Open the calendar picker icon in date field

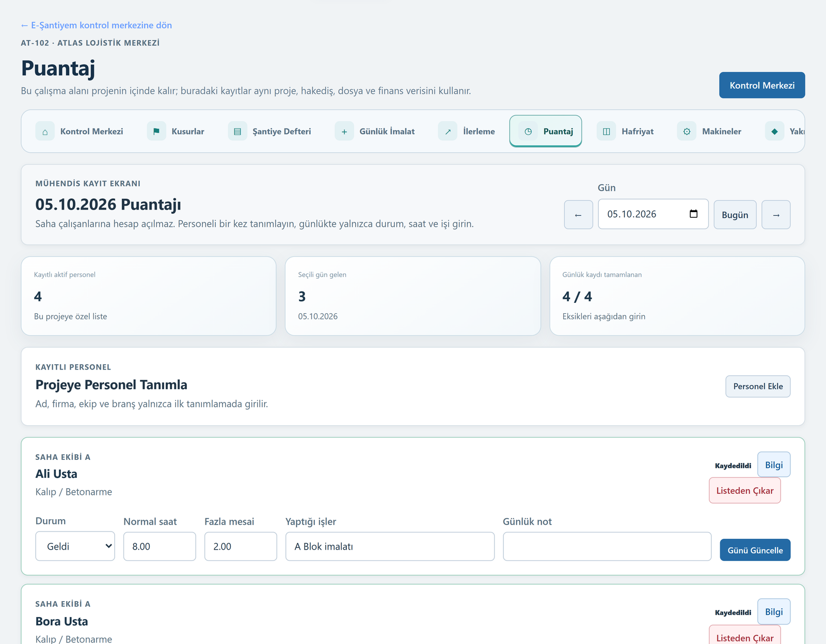[693, 214]
